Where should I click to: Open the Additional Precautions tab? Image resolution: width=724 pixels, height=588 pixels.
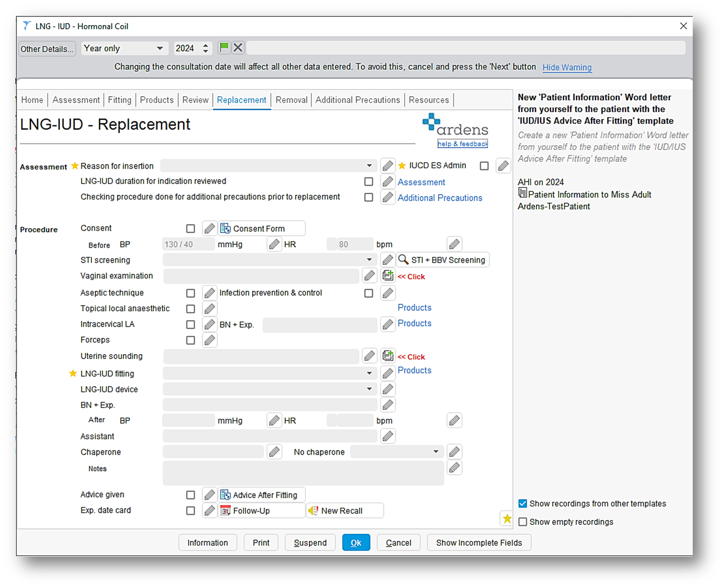point(357,100)
